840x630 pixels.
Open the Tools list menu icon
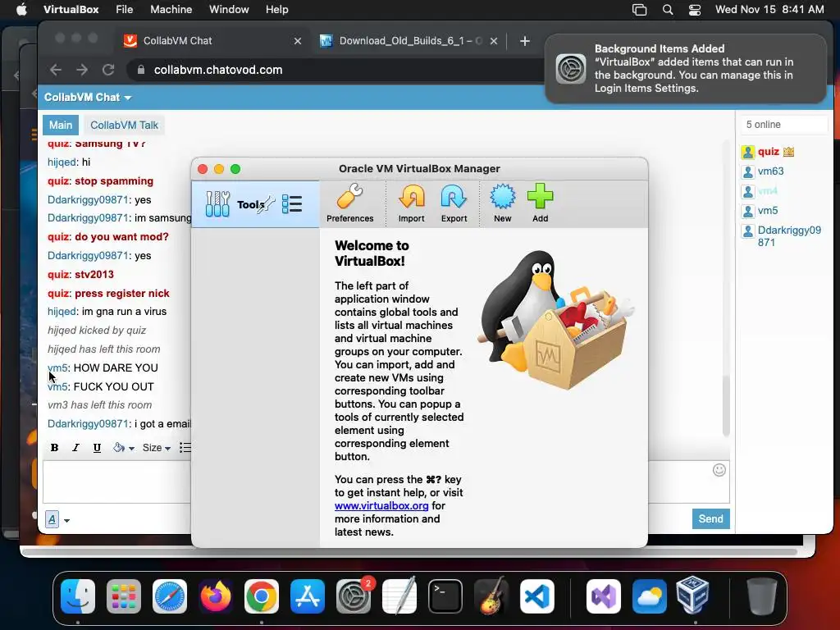[292, 204]
